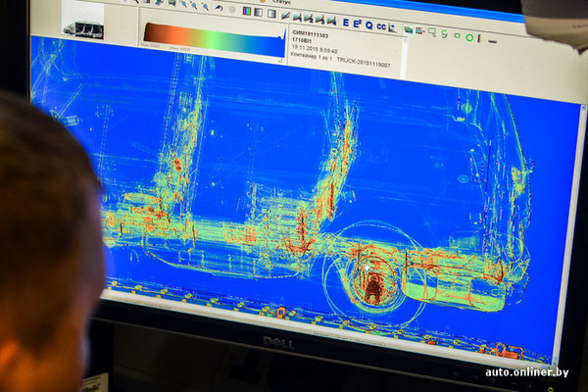Click the diagonal line contrast icon
The height and width of the screenshot is (392, 588).
(286, 16)
